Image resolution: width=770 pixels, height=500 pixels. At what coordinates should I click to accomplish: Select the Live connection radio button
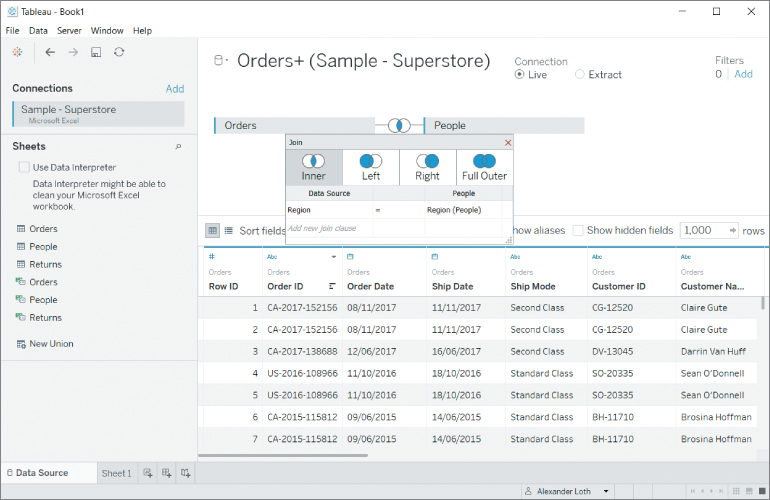tap(519, 74)
